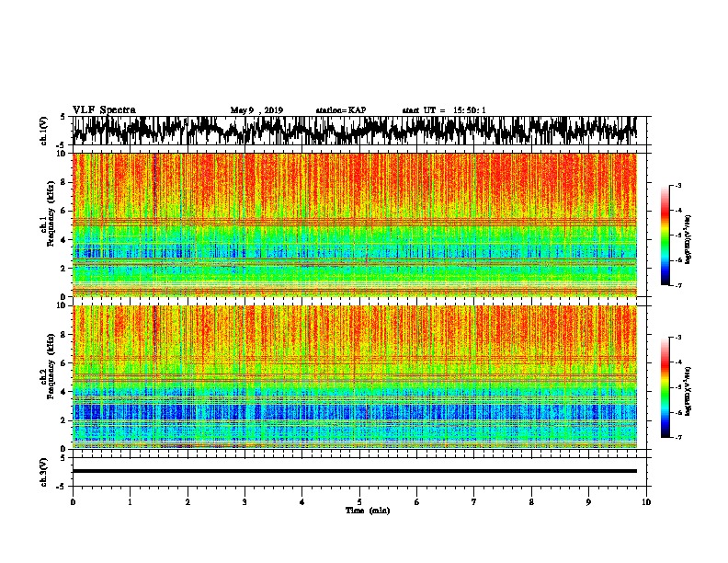Select the "May 9 , 2019" date text

[x=256, y=110]
